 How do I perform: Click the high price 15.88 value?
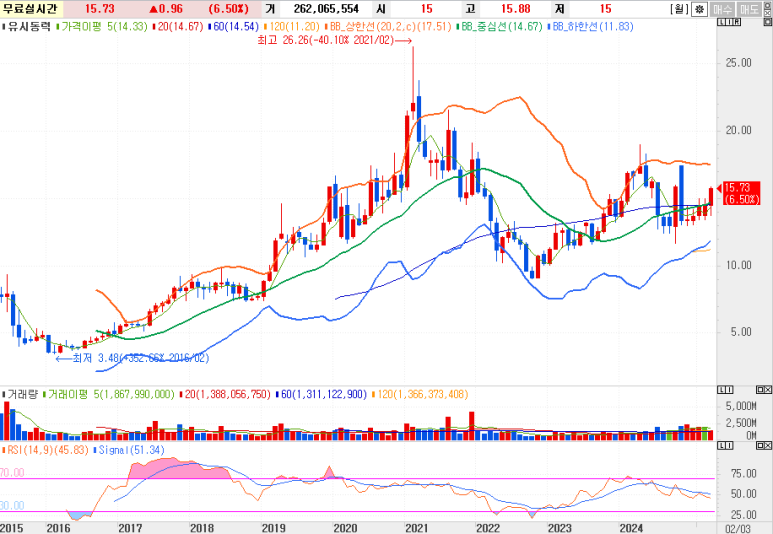(515, 9)
